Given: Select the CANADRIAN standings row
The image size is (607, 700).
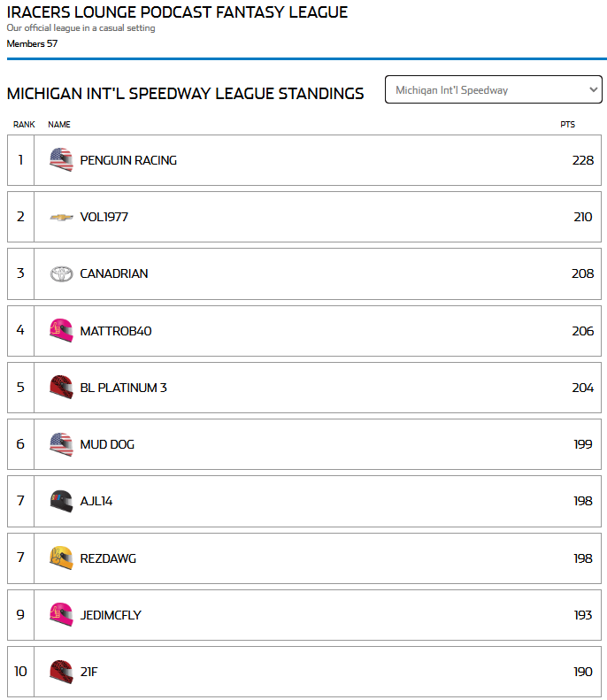Looking at the screenshot, I should tap(304, 273).
